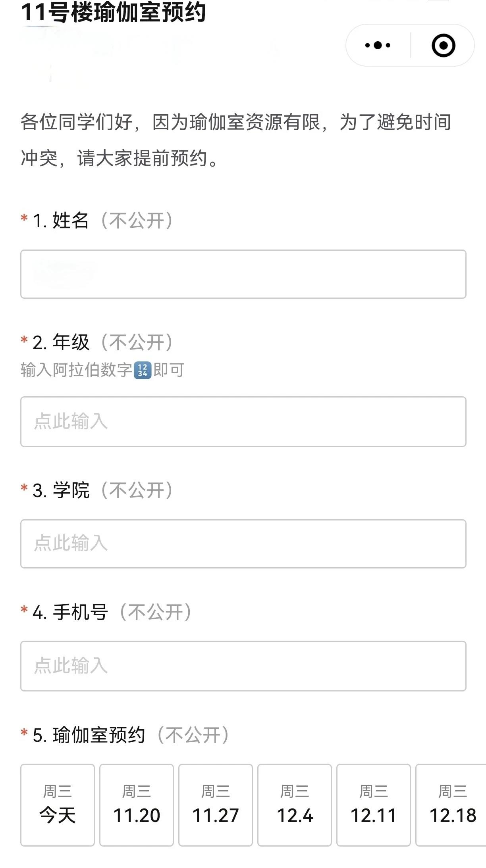Click the 11号楼瑜伽室预约 page title
Screen dimensions: 486x868
(x=114, y=12)
